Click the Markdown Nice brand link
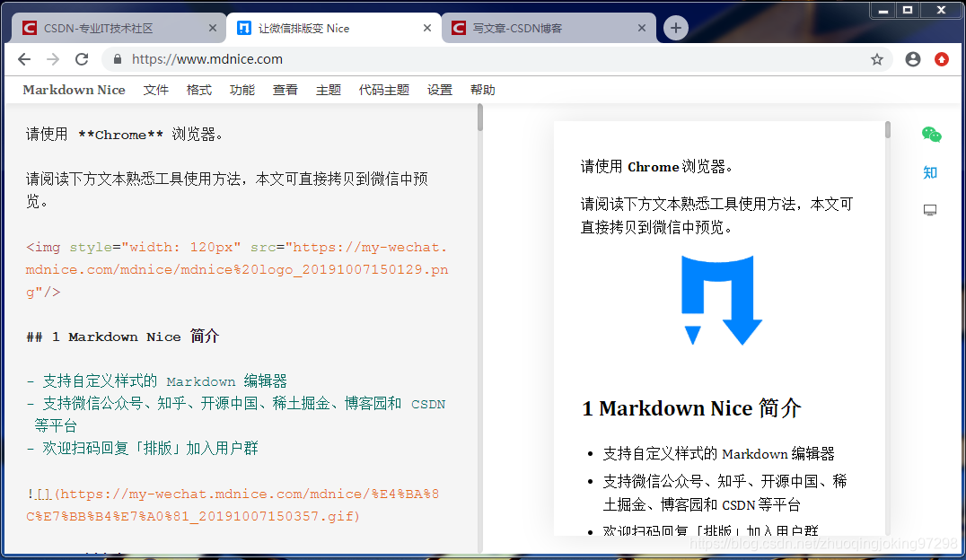Screen dimensions: 966x560 coord(74,90)
